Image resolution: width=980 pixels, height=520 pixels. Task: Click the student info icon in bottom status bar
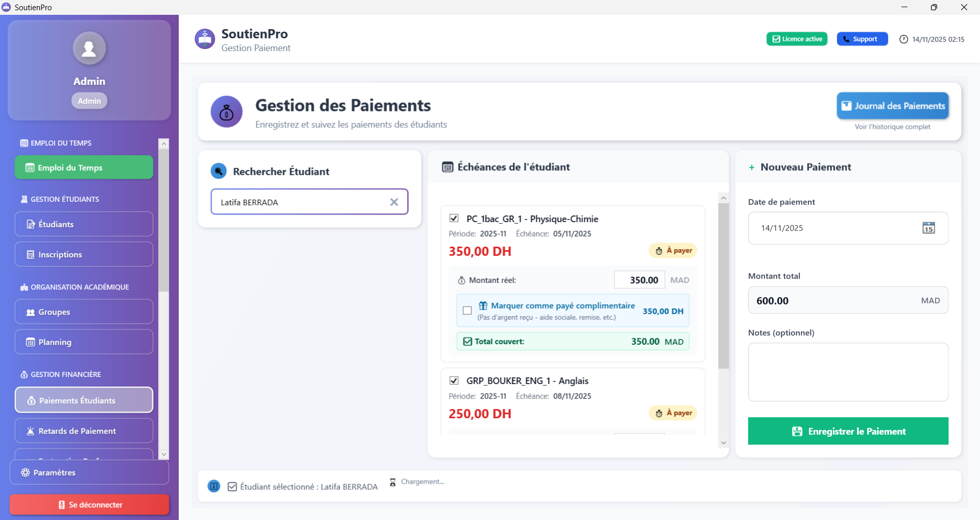[x=213, y=486]
